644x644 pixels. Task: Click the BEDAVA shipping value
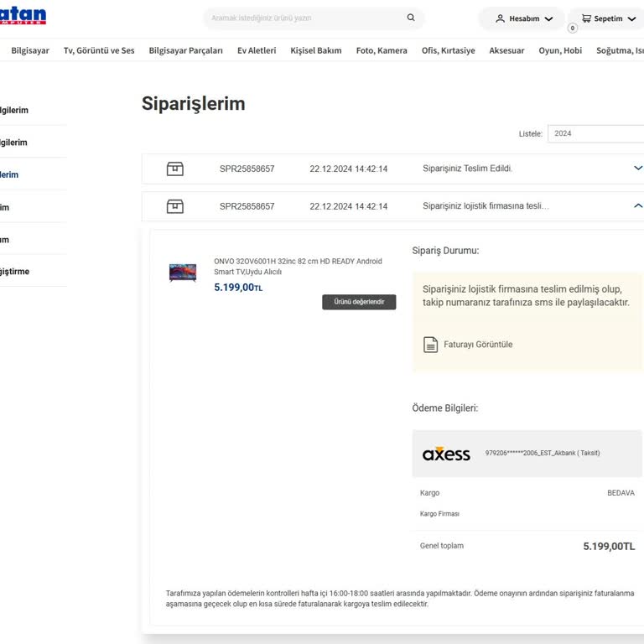(x=621, y=493)
